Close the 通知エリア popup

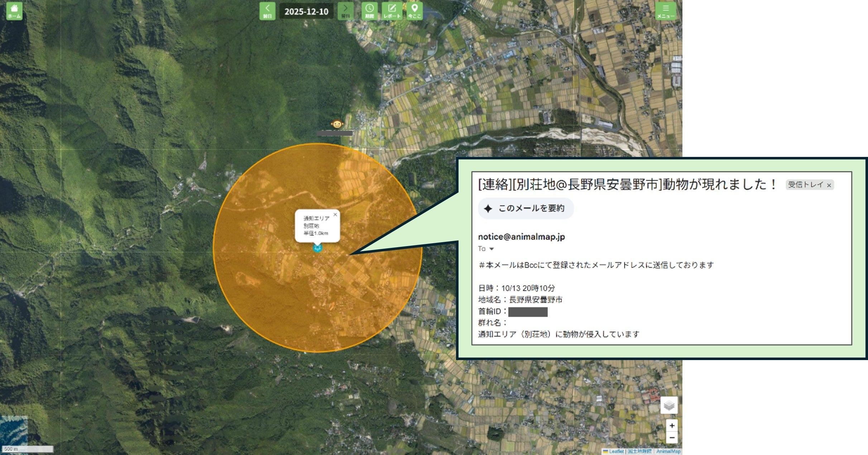[x=335, y=215]
